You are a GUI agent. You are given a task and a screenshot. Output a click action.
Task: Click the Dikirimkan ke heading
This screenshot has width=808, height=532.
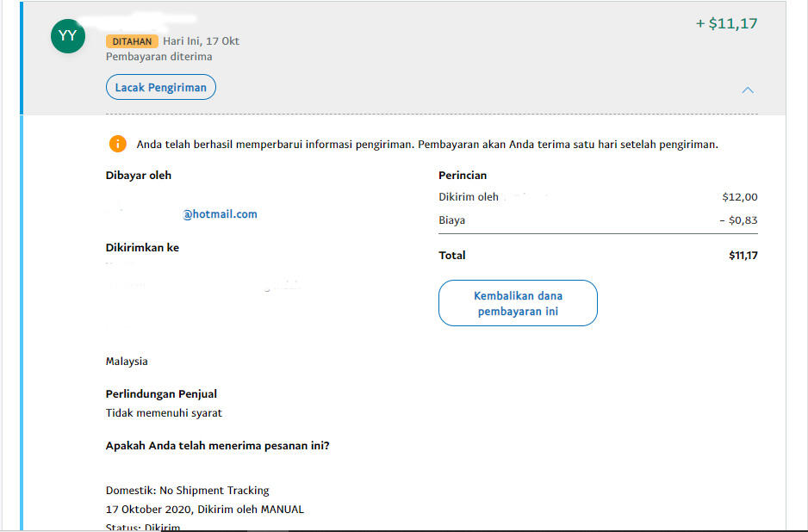[x=142, y=248]
